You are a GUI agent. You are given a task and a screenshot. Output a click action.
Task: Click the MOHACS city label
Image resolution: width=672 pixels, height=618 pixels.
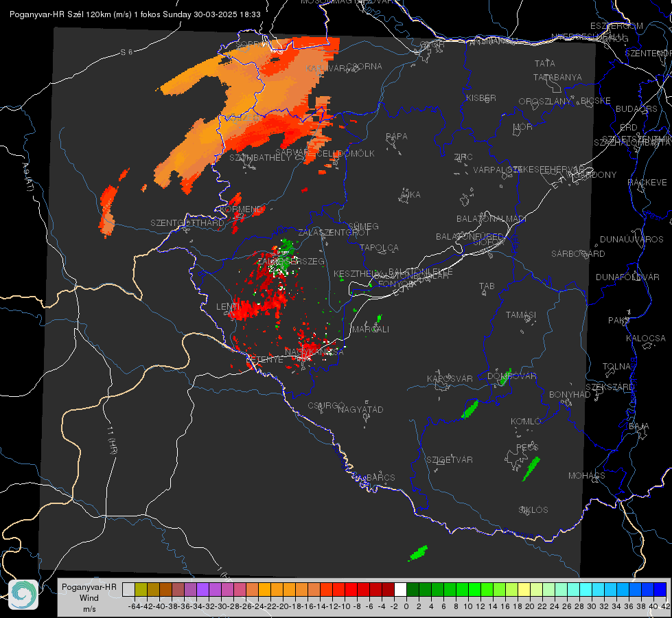pyautogui.click(x=587, y=476)
